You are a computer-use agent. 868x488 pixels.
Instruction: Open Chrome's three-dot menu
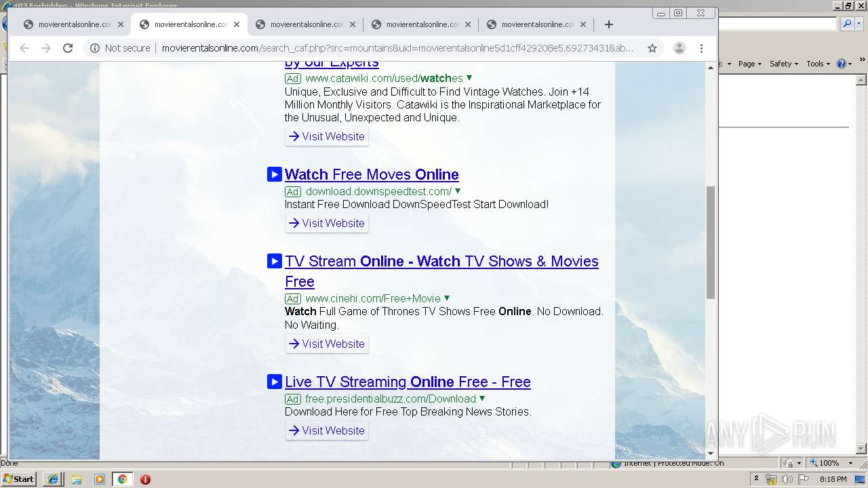702,48
